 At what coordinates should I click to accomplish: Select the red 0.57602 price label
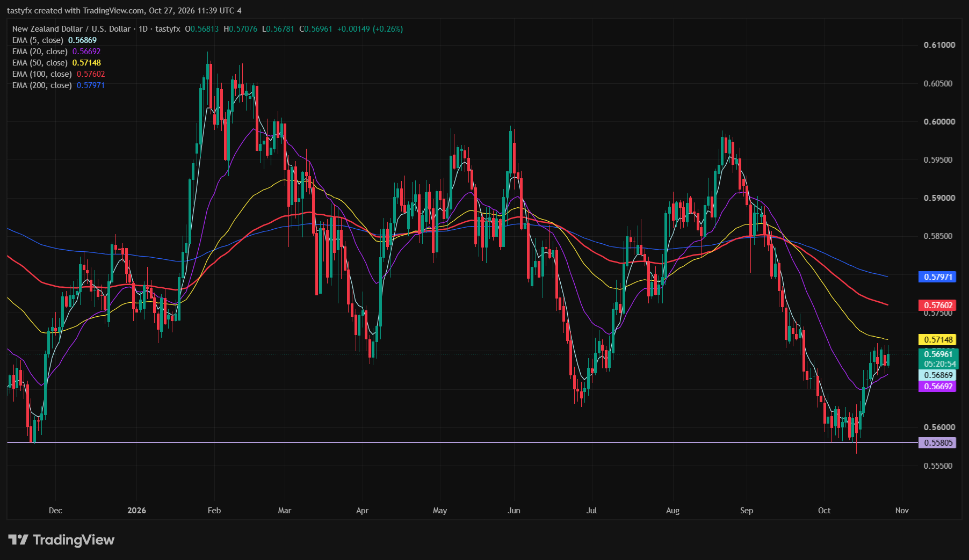(x=937, y=306)
